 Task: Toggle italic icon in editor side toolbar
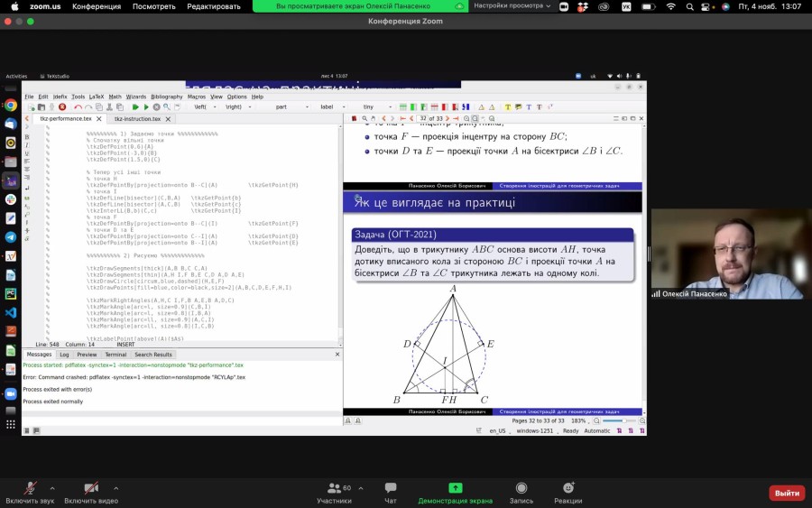[x=27, y=145]
